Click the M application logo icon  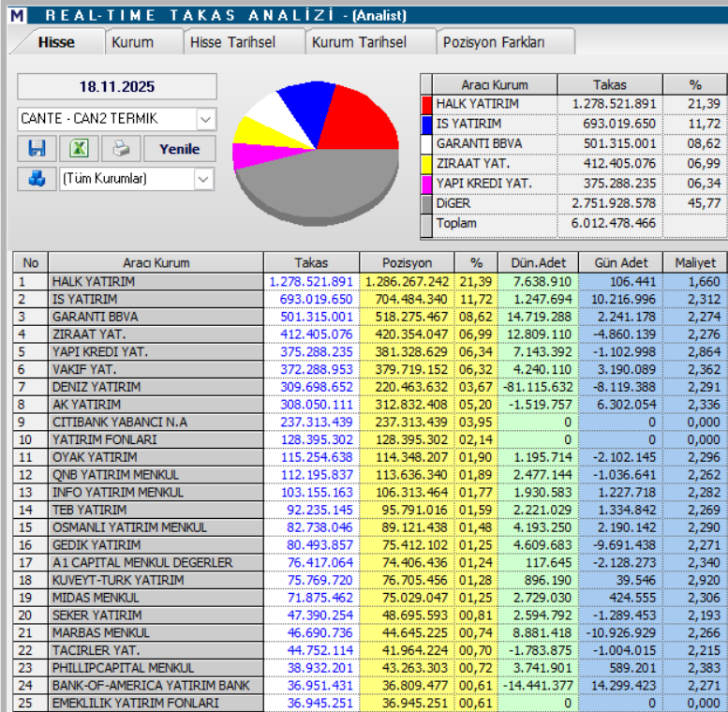pyautogui.click(x=17, y=16)
